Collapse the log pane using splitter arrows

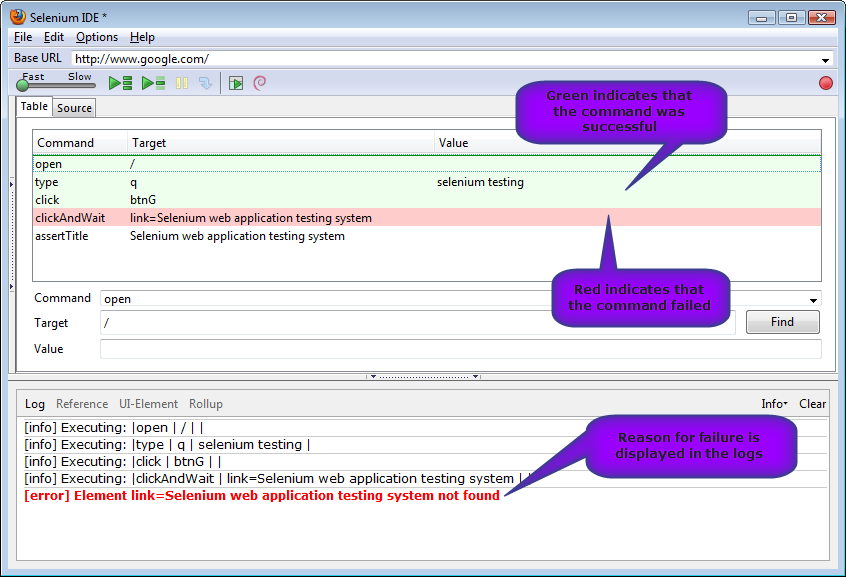click(x=424, y=377)
